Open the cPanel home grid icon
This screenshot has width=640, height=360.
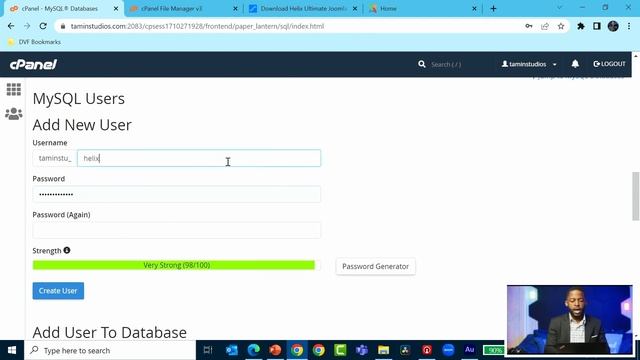pos(13,89)
